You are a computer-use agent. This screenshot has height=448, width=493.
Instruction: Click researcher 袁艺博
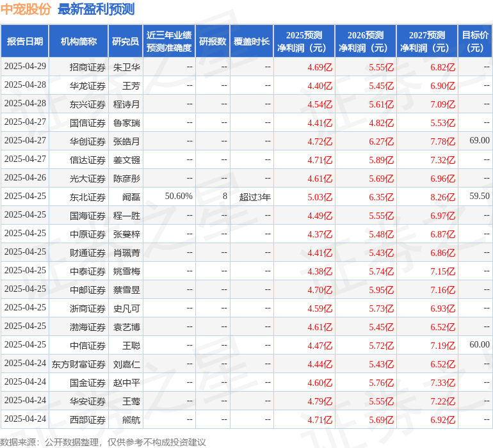pos(126,327)
